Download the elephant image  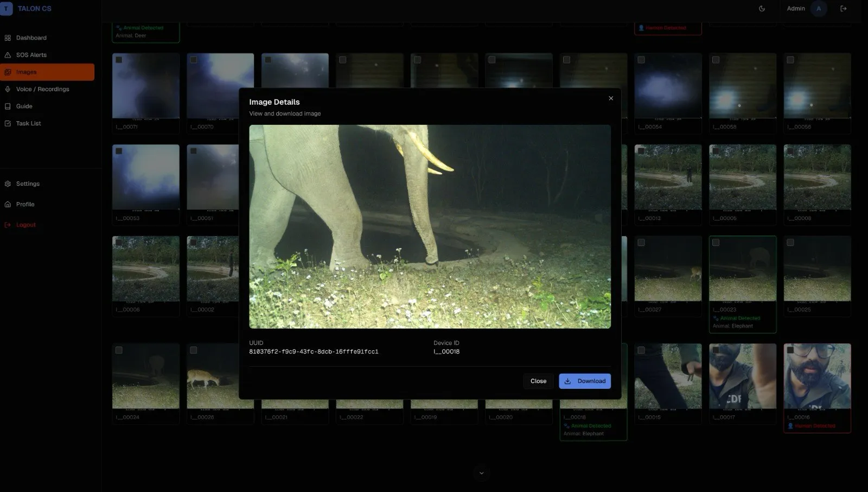point(585,381)
